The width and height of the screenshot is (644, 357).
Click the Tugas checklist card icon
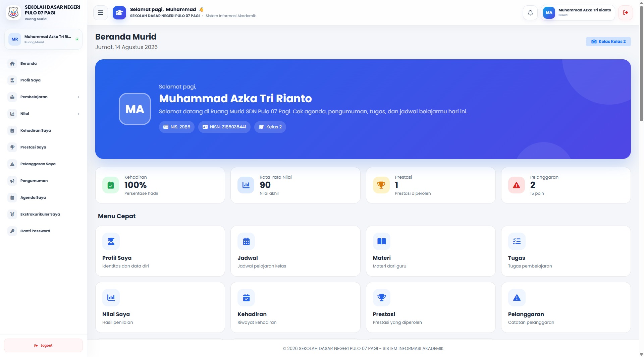517,241
